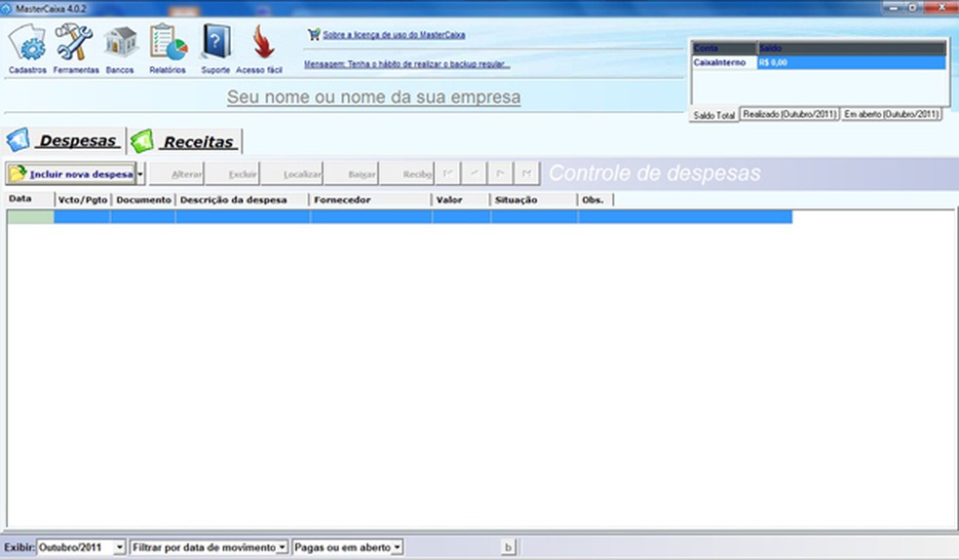Screen dimensions: 959x560
Task: Click the R$ 0,00 balance cell
Action: point(852,62)
